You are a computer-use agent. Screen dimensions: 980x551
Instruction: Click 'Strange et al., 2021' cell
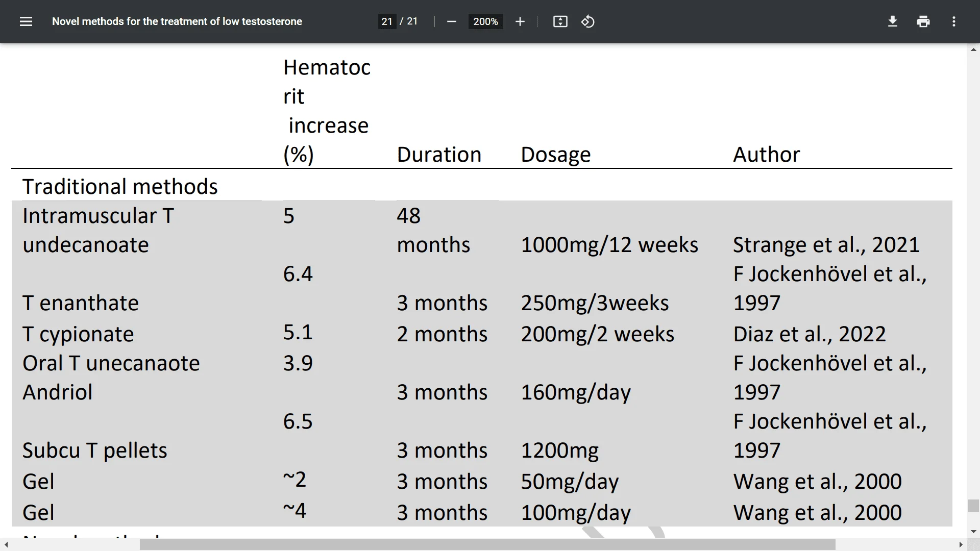point(826,245)
